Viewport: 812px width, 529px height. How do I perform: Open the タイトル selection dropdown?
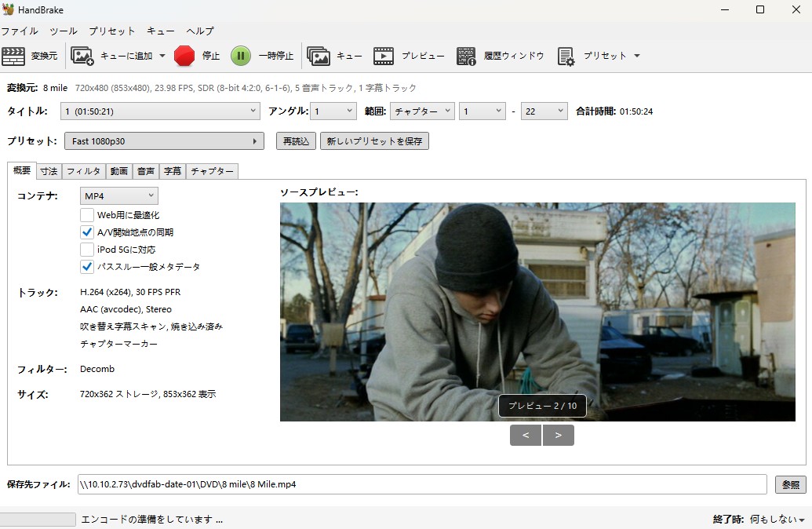[x=160, y=111]
